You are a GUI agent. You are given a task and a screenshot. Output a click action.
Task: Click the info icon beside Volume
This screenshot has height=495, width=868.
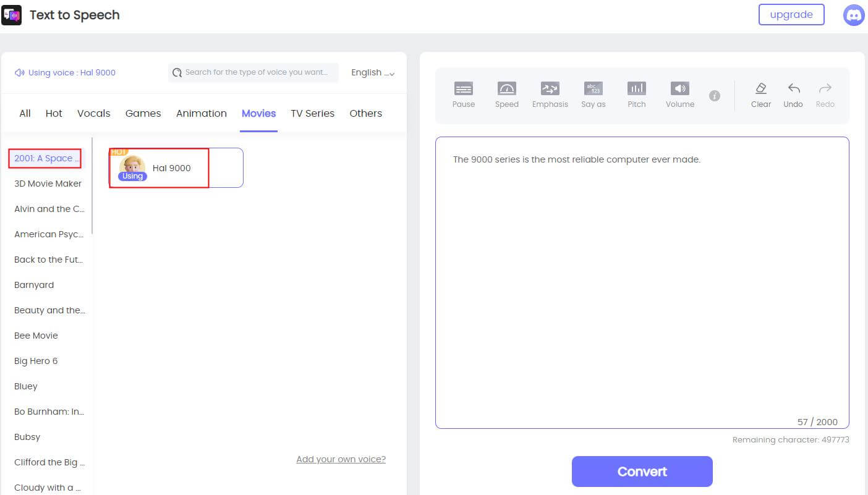[715, 96]
